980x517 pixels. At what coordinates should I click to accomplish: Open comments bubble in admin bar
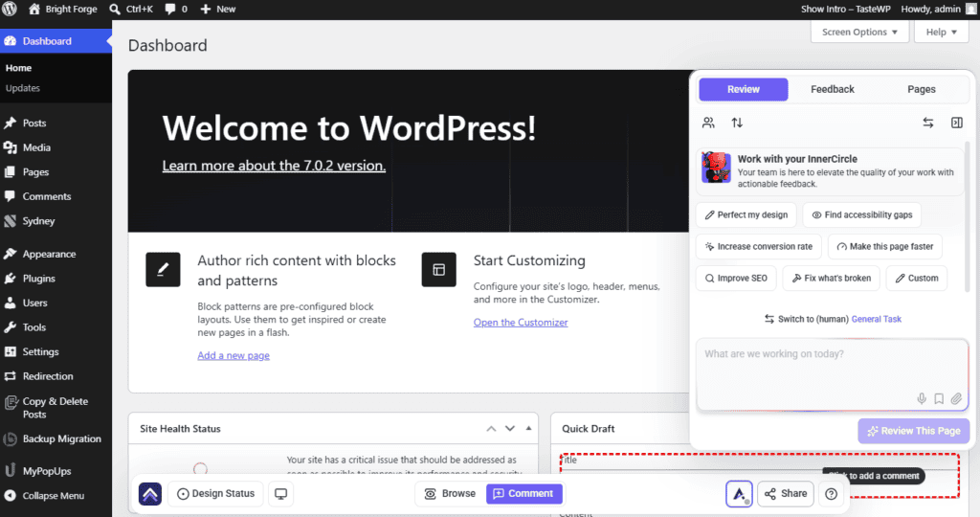coord(176,9)
